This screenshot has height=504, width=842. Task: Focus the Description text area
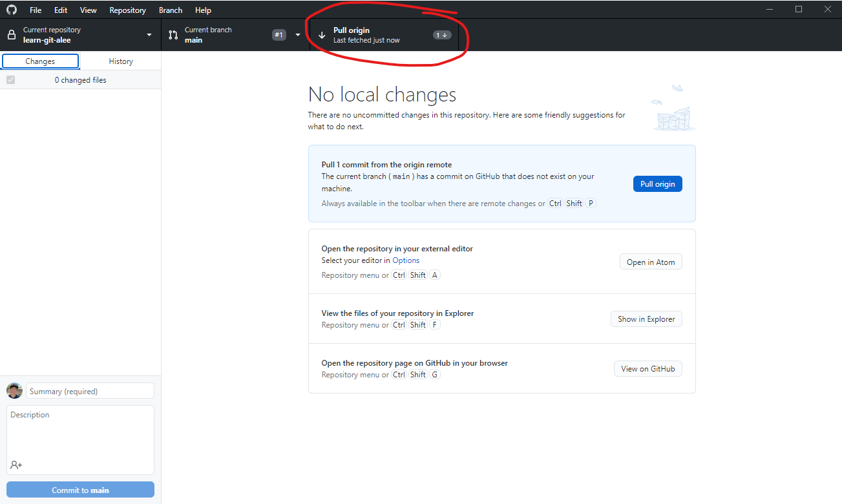click(x=80, y=439)
